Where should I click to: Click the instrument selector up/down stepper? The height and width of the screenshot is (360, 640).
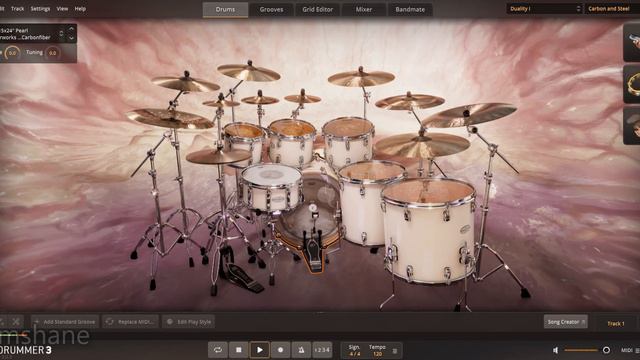(62, 34)
